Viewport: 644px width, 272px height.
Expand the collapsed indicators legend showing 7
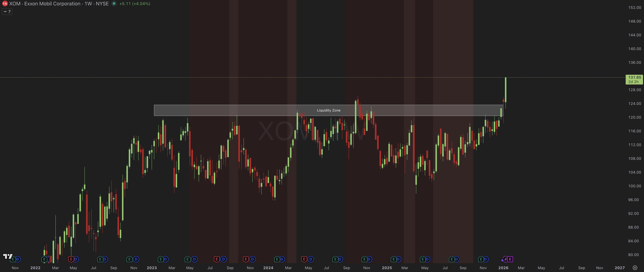[x=7, y=12]
